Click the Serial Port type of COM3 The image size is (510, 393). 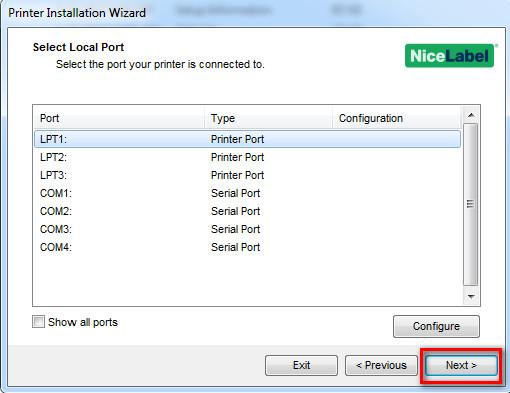tap(235, 229)
